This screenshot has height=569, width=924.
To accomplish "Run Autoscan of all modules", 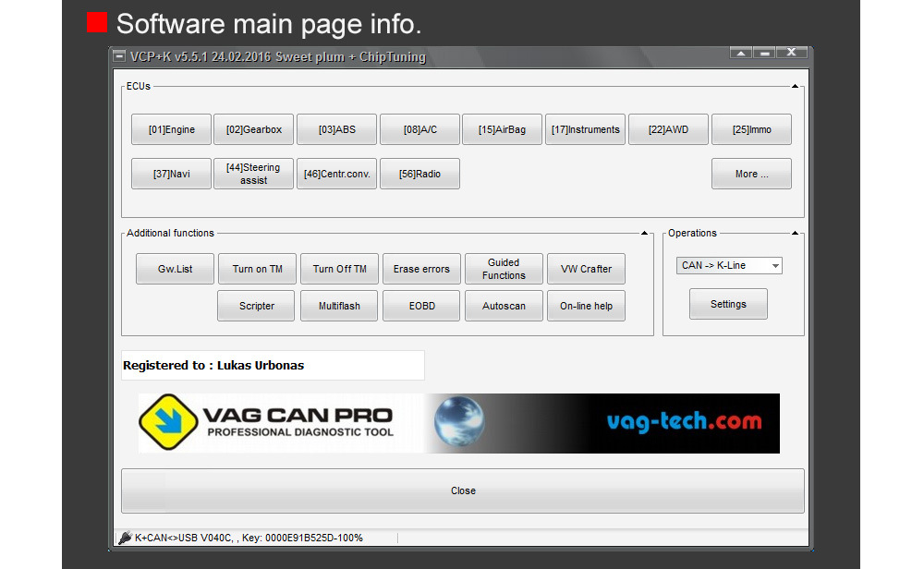I will coord(504,306).
